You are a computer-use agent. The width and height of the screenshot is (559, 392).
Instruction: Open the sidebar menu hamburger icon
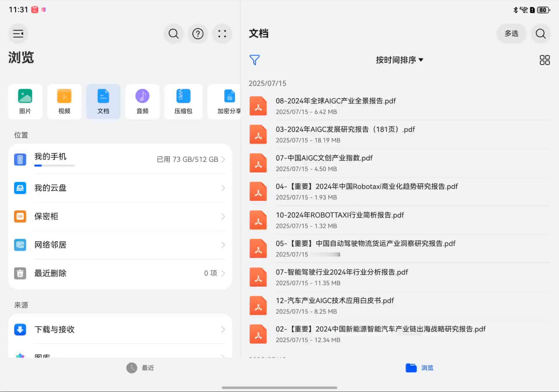coord(18,34)
